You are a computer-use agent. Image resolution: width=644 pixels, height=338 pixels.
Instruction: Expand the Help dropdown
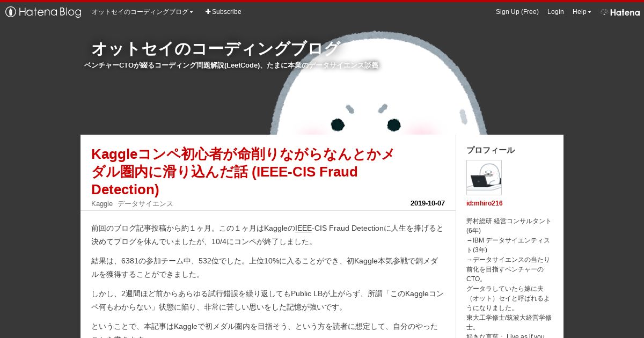pos(581,12)
